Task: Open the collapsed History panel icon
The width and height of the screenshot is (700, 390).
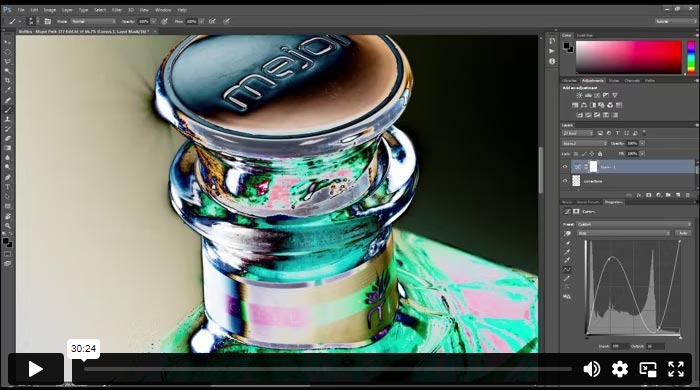Action: point(552,41)
